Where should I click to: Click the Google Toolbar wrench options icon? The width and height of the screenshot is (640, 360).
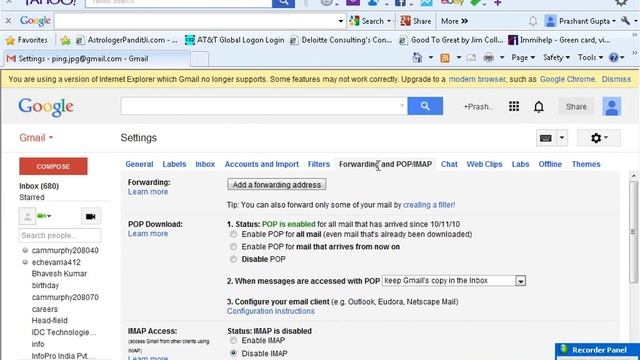click(x=625, y=20)
